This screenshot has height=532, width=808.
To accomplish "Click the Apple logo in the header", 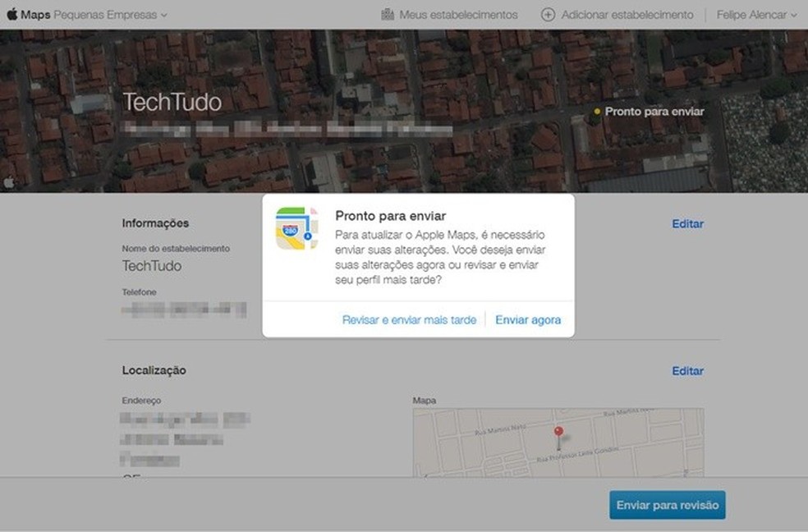I will click(12, 14).
